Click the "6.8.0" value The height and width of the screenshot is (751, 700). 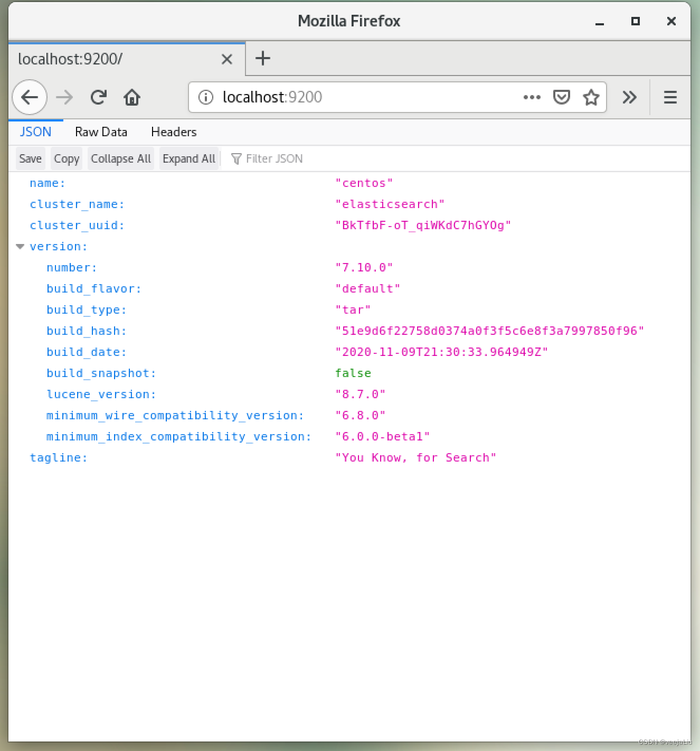click(361, 416)
